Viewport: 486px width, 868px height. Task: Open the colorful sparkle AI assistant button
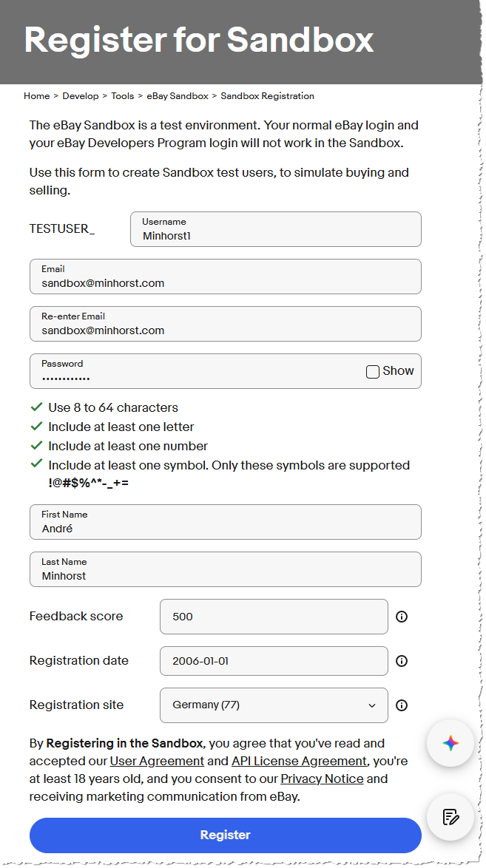pyautogui.click(x=450, y=744)
